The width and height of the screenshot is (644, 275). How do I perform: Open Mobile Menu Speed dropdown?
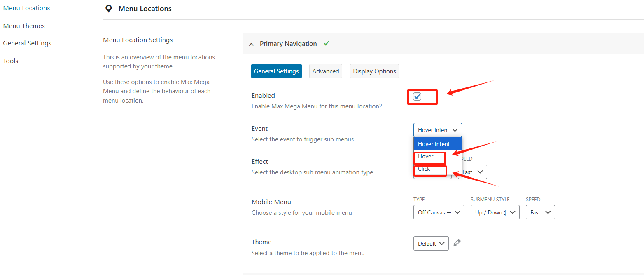(x=540, y=212)
